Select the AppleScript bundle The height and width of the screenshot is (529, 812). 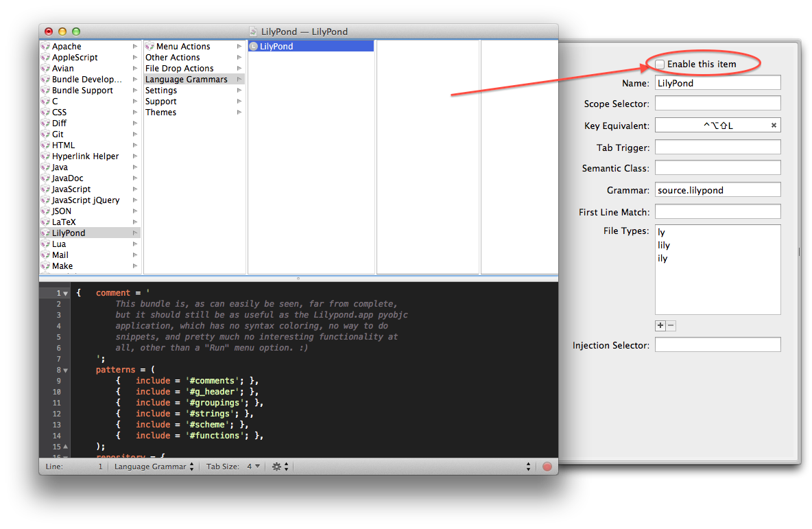(90, 58)
